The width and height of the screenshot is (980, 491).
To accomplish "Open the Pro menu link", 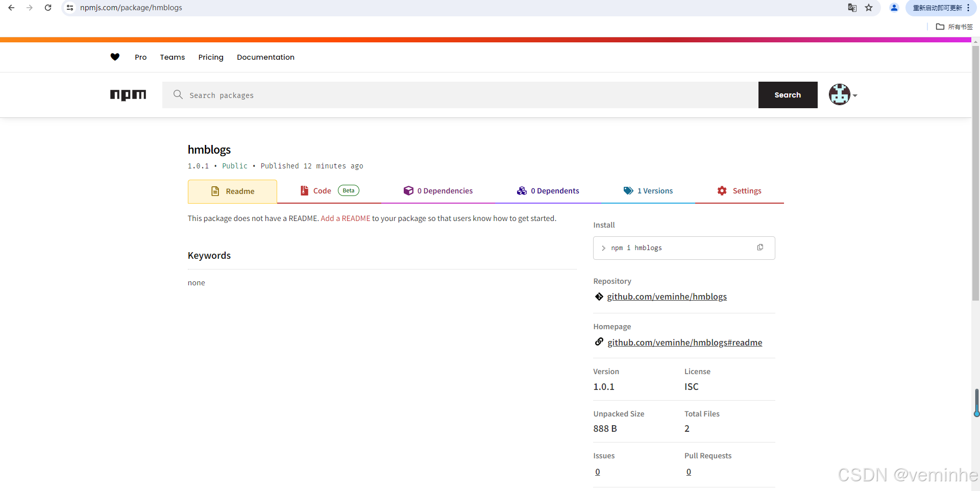I will click(x=141, y=57).
